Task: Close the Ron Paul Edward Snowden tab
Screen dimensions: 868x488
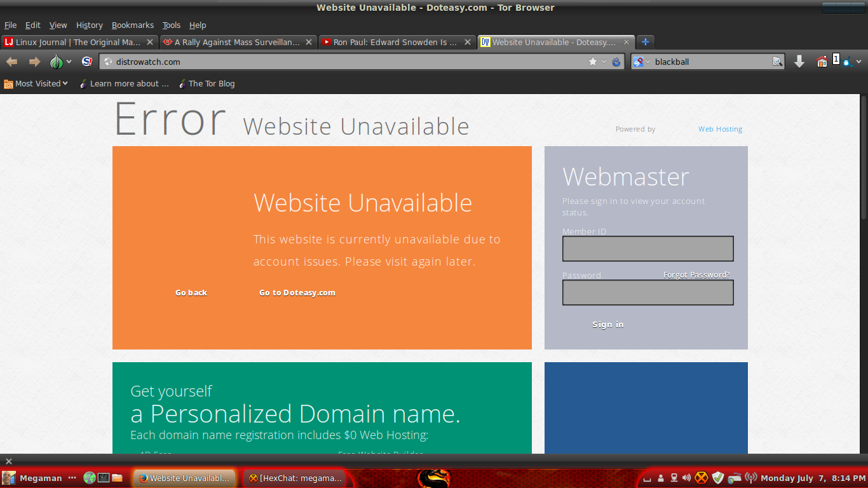Action: click(x=468, y=42)
